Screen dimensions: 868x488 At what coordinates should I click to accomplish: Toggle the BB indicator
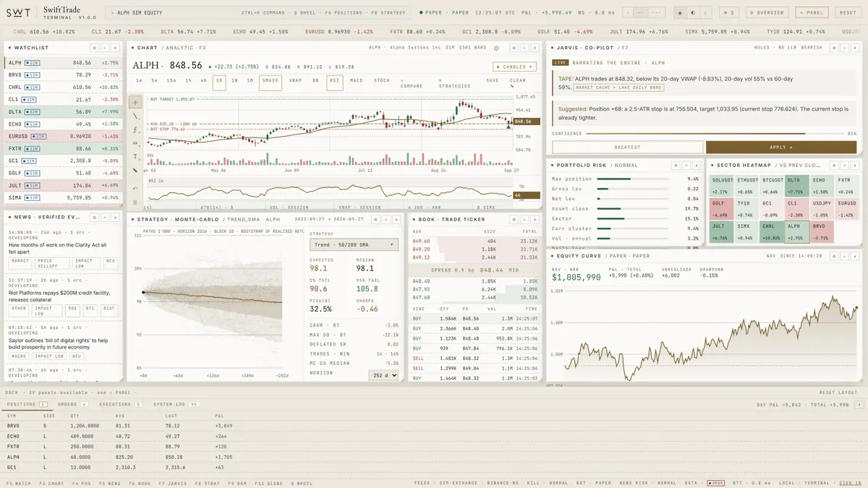[x=315, y=81]
